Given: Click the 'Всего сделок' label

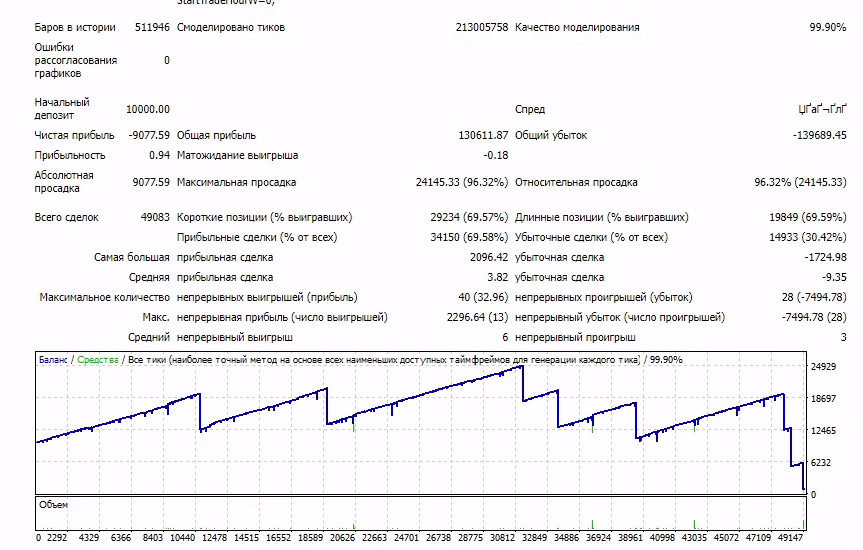Looking at the screenshot, I should 66,217.
